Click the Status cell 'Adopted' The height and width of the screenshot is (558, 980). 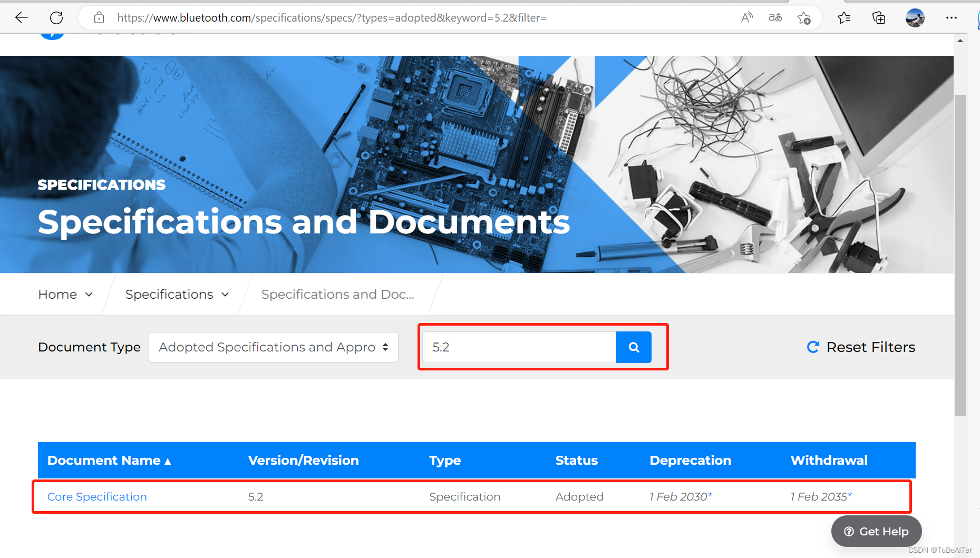(x=579, y=497)
